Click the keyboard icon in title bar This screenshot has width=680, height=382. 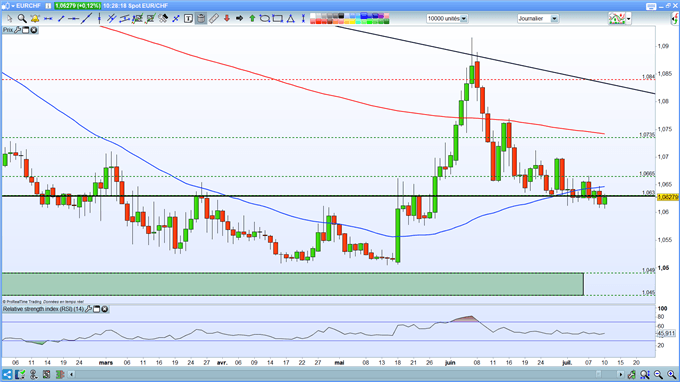coord(651,6)
